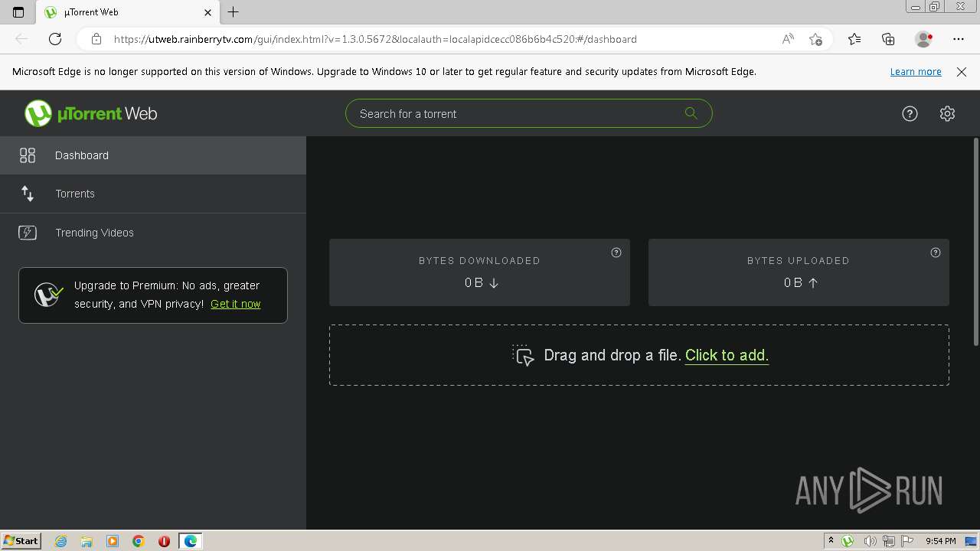Open uTorrent Web settings gear
The width and height of the screenshot is (980, 551).
(947, 114)
